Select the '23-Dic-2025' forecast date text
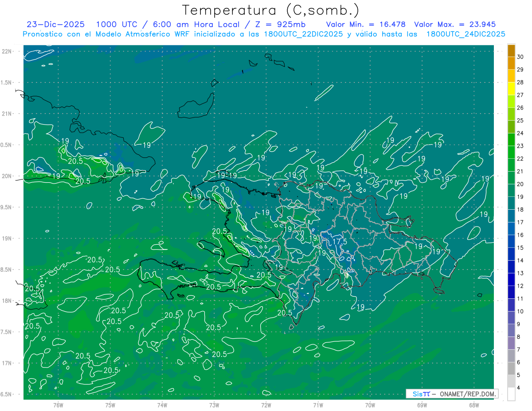This screenshot has height=411, width=532. pyautogui.click(x=55, y=24)
